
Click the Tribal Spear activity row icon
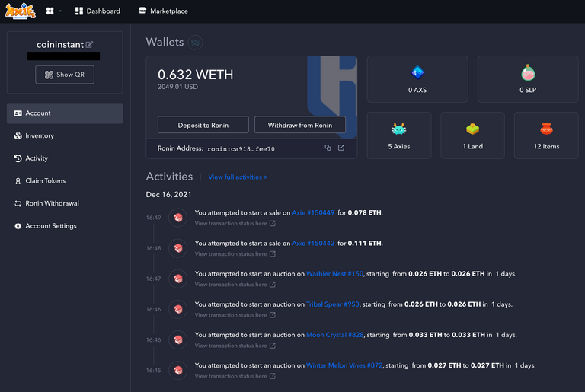tap(178, 309)
